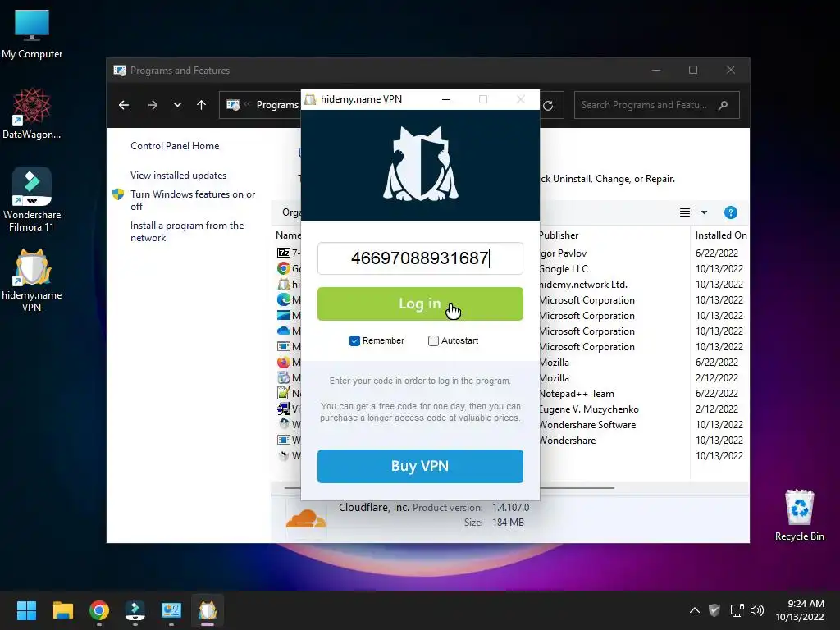Switch to Filmora in the taskbar
Viewport: 840px width, 630px height.
[135, 610]
